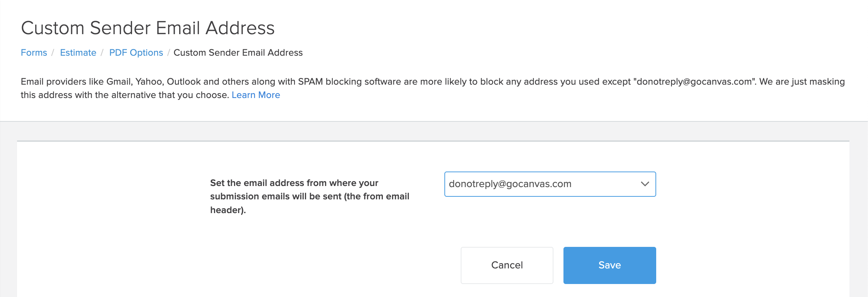Image resolution: width=868 pixels, height=297 pixels.
Task: Go to the Estimate breadcrumb link
Action: (x=78, y=53)
